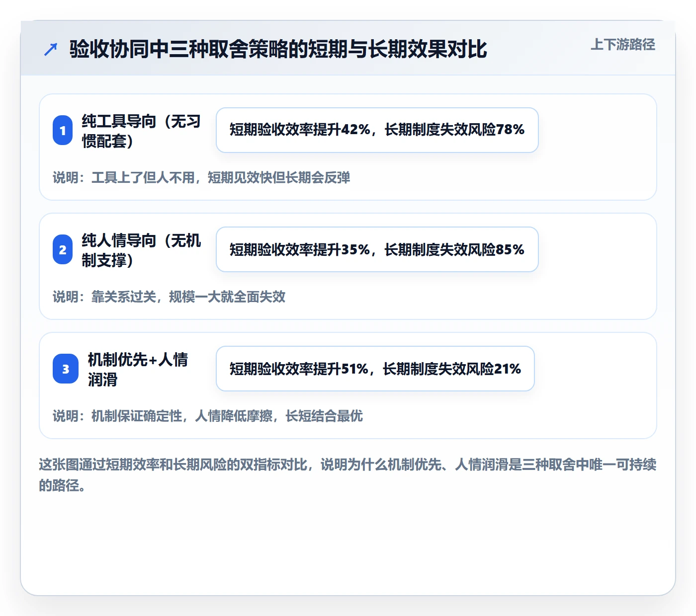696x616 pixels.
Task: Select the 纯工具导向（无习惯配套）heading
Action: pyautogui.click(x=142, y=131)
